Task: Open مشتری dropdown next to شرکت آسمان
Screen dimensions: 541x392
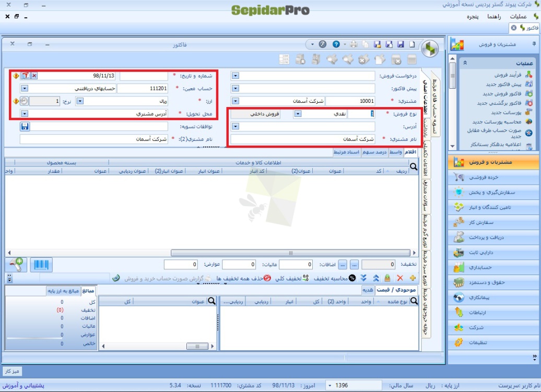Action: click(236, 101)
